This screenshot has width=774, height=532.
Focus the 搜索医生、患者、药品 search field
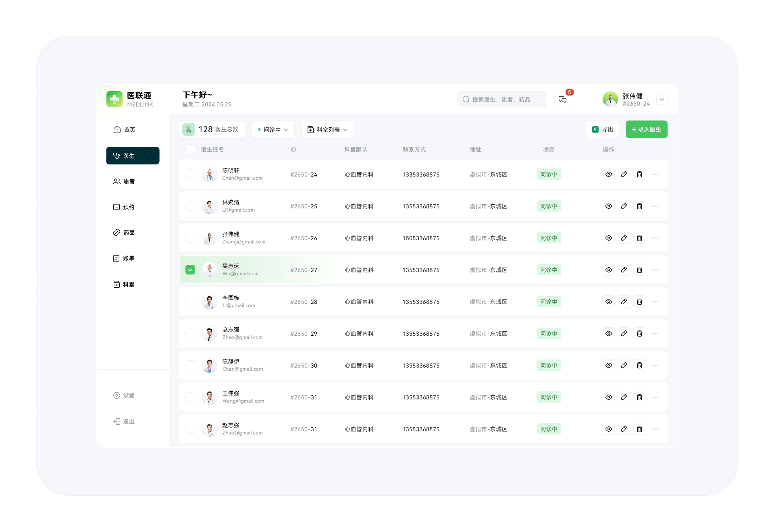coord(502,99)
